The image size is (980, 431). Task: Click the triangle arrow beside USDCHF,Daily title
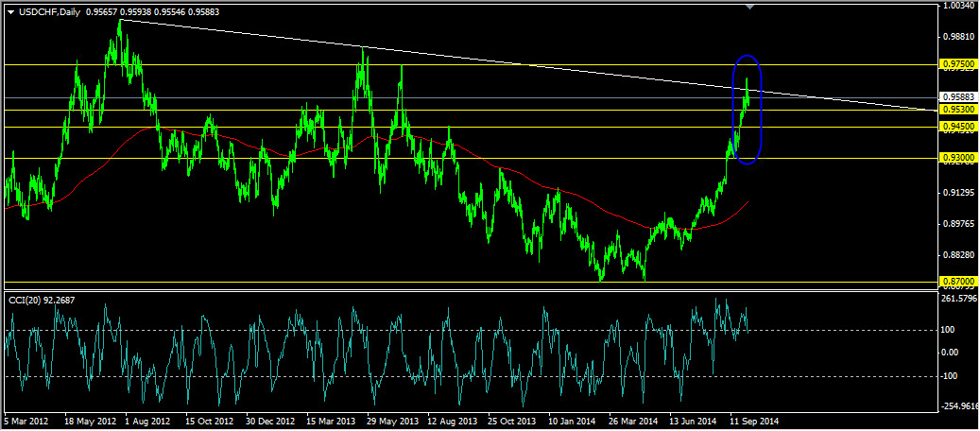11,12
